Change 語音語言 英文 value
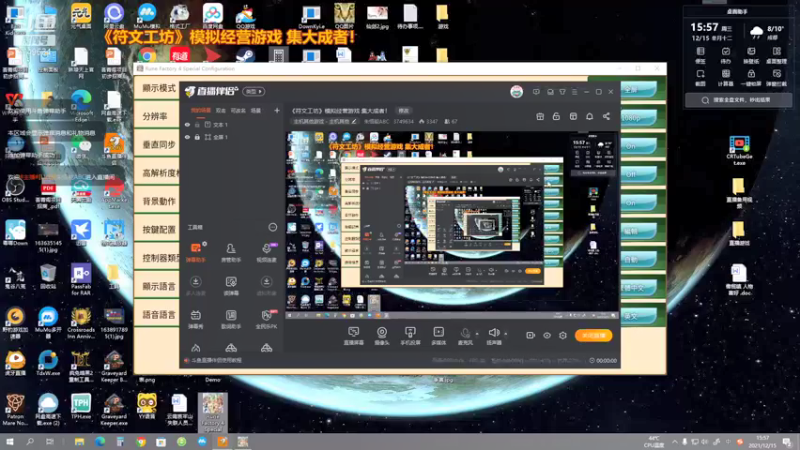The image size is (800, 450). click(x=638, y=316)
